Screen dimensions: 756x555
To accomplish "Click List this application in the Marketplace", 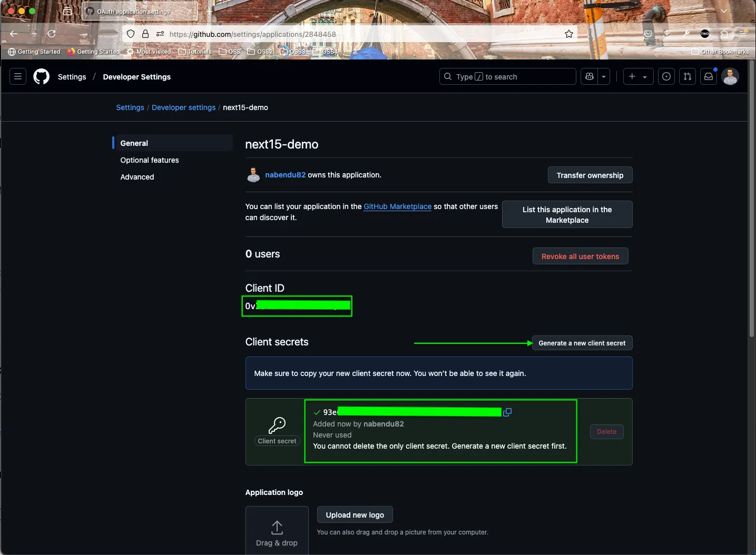I will coord(567,214).
